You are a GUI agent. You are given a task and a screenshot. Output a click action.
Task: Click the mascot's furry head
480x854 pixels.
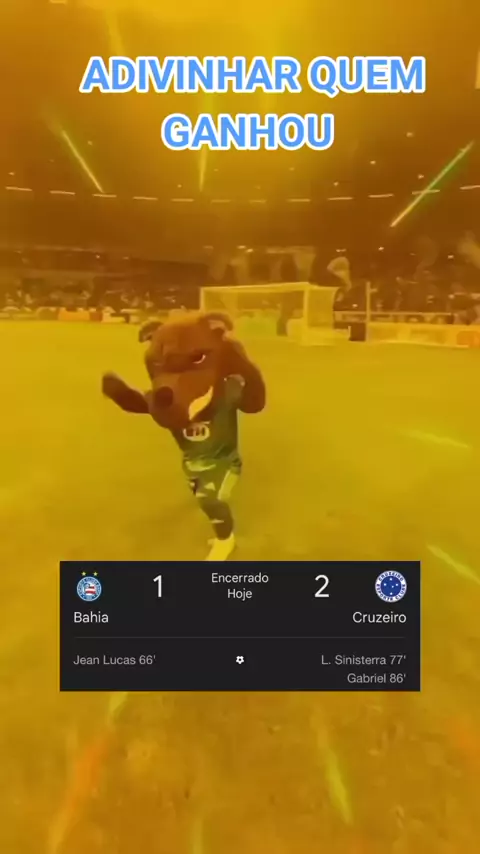(183, 362)
